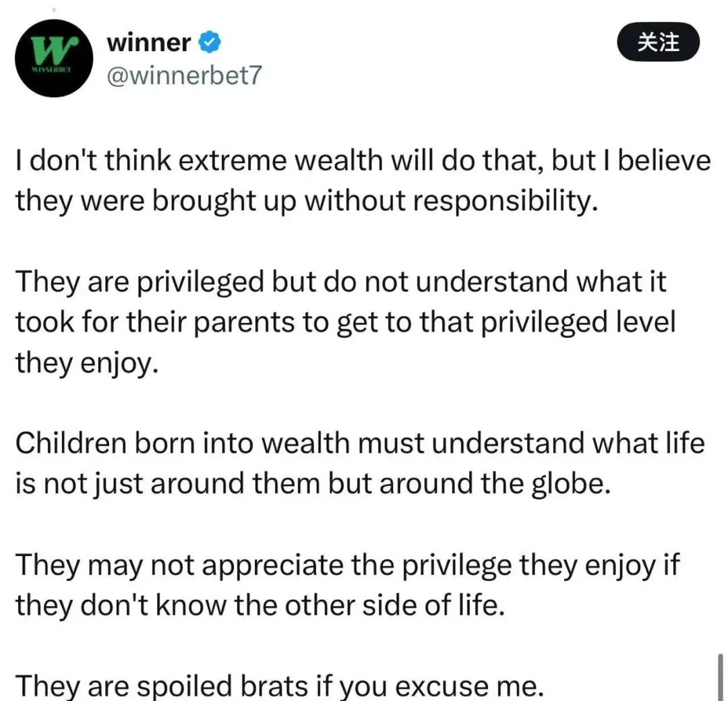Viewport: 728px width, 701px height.
Task: Click the scrollbar at the right edge
Action: click(720, 677)
